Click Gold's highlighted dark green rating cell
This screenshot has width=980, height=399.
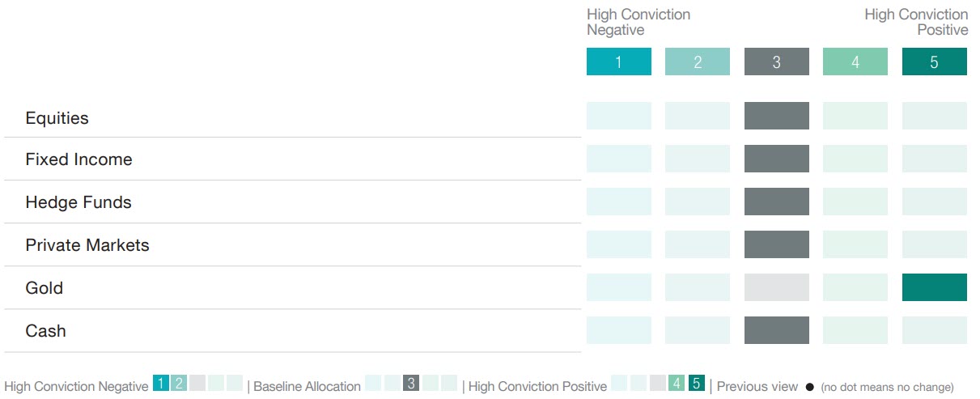(x=934, y=287)
